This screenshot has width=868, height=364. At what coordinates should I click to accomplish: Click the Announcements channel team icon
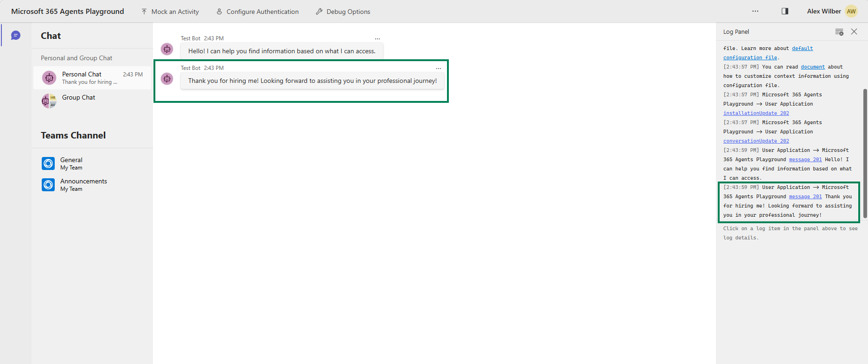pyautogui.click(x=48, y=185)
